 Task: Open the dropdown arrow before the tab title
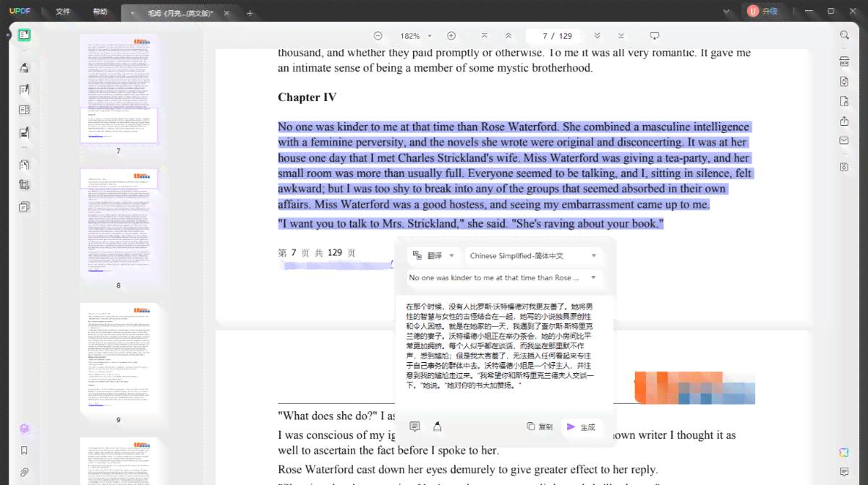132,13
